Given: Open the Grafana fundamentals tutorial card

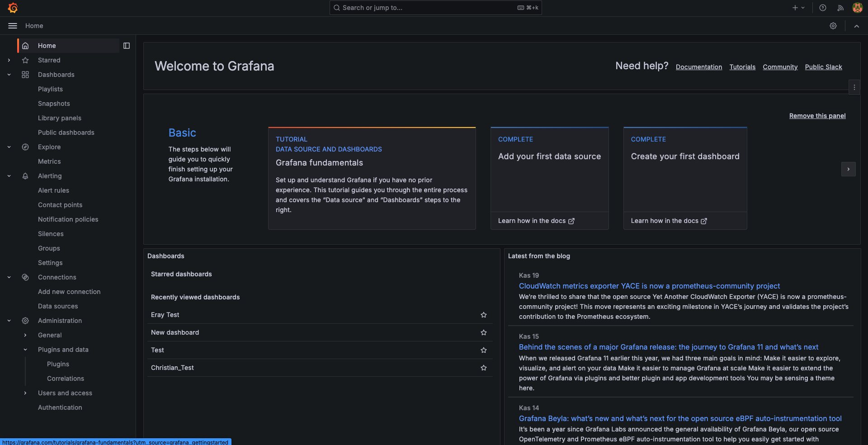Looking at the screenshot, I should tap(372, 178).
